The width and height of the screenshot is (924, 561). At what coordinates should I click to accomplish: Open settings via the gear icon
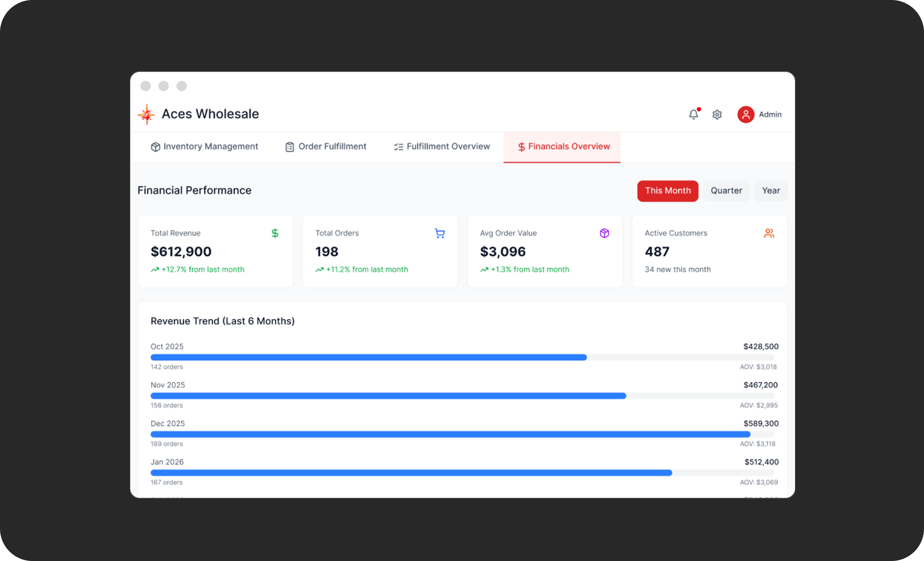tap(717, 115)
